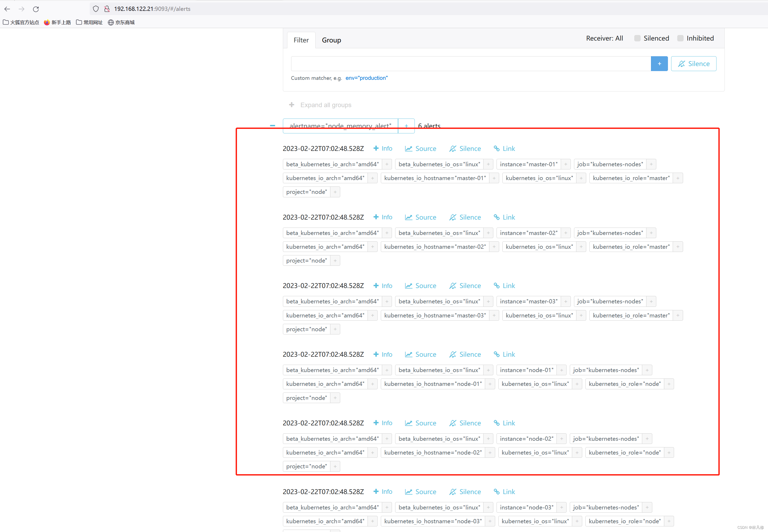768x532 pixels.
Task: Add instance="node-02" label to filter
Action: click(562, 439)
